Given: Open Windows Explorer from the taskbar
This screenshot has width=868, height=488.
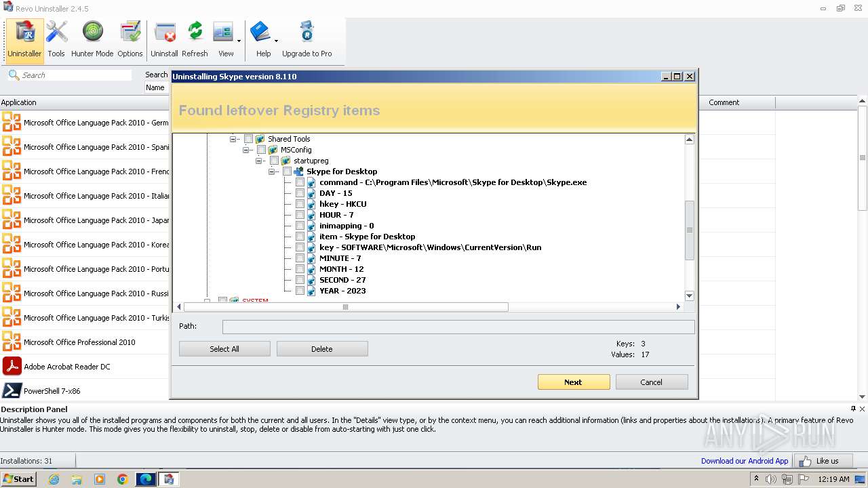Looking at the screenshot, I should coord(77,479).
